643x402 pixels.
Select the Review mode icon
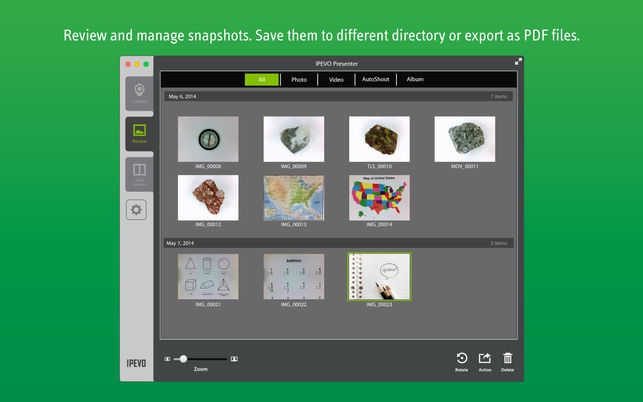coord(139,134)
